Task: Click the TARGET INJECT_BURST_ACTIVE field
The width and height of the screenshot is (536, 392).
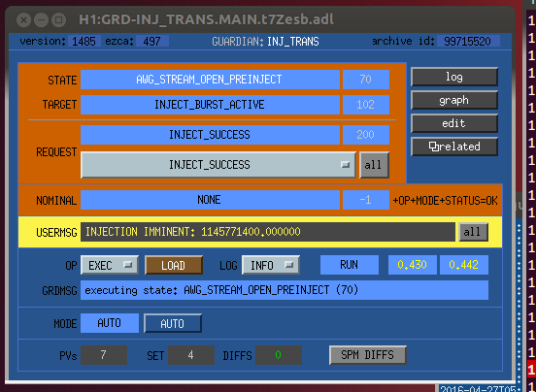Action: (x=210, y=105)
